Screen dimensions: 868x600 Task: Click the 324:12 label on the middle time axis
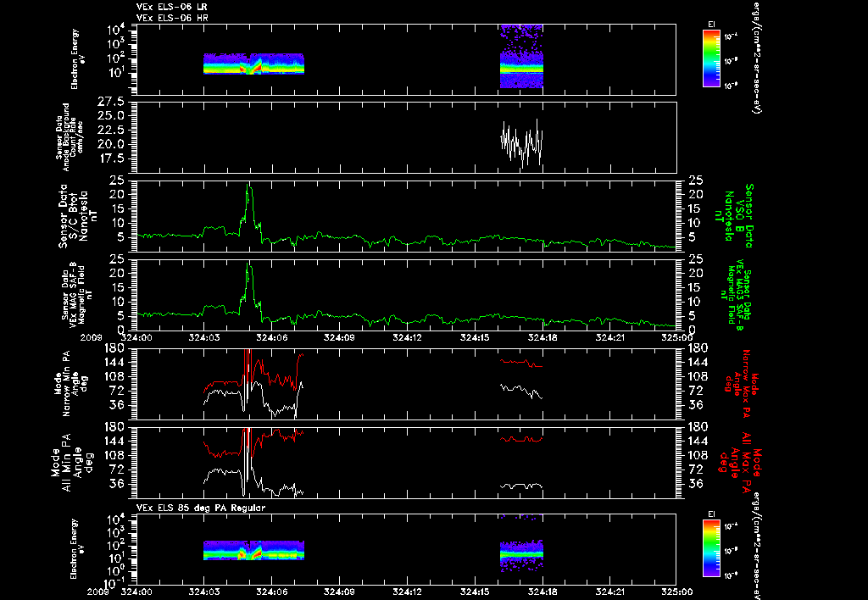408,336
